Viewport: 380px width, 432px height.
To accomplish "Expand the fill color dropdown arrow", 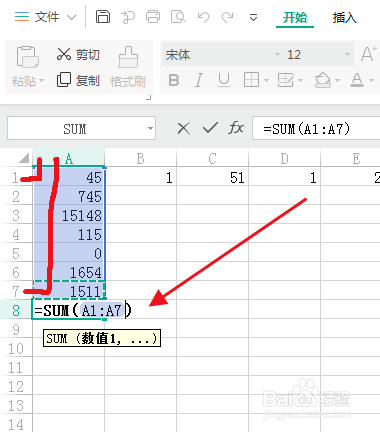I will click(338, 80).
